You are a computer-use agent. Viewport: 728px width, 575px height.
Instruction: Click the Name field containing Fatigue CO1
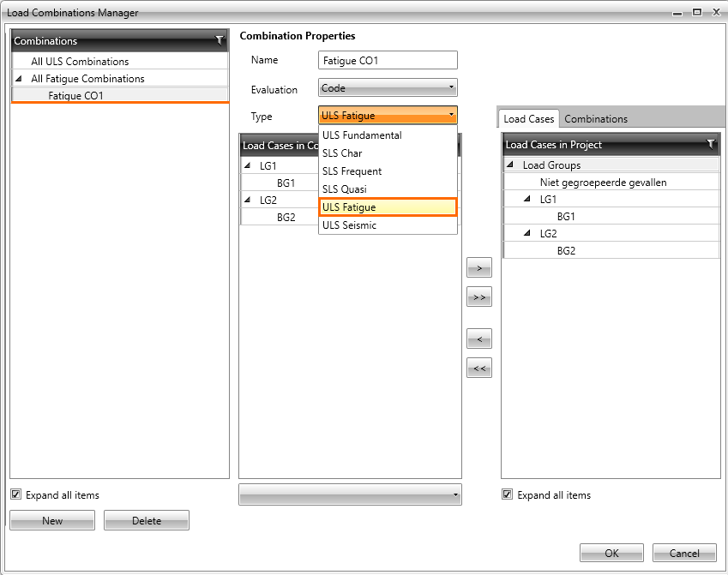(388, 61)
